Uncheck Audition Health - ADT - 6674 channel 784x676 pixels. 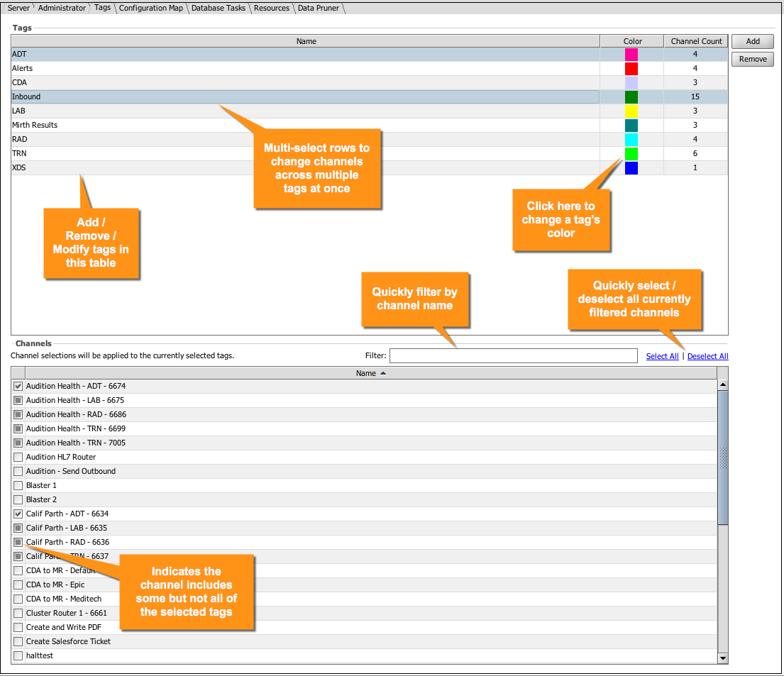pos(18,387)
